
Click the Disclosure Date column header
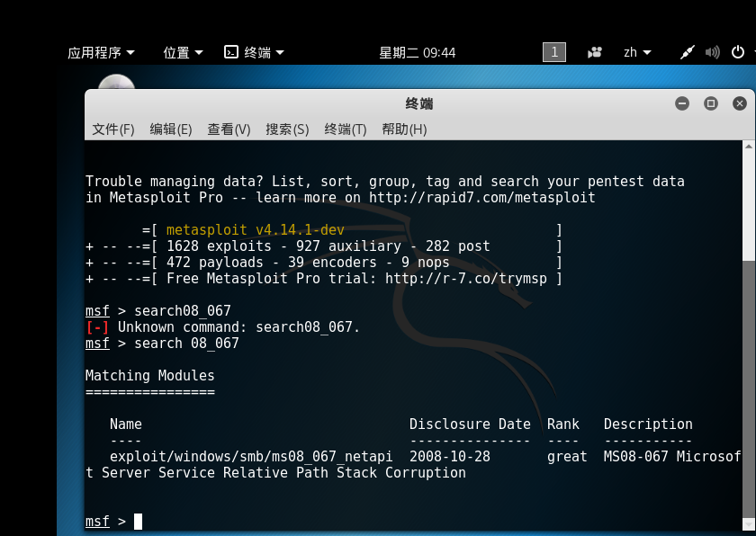tap(470, 424)
